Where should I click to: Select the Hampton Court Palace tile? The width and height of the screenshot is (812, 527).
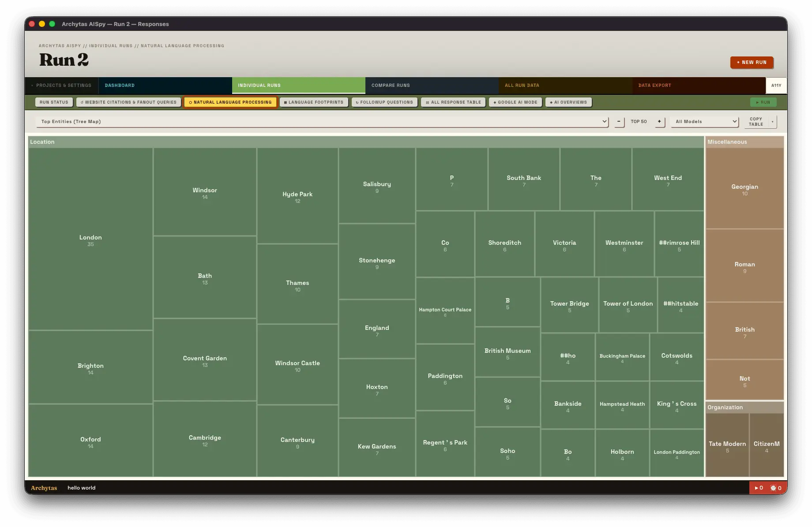[x=445, y=311]
